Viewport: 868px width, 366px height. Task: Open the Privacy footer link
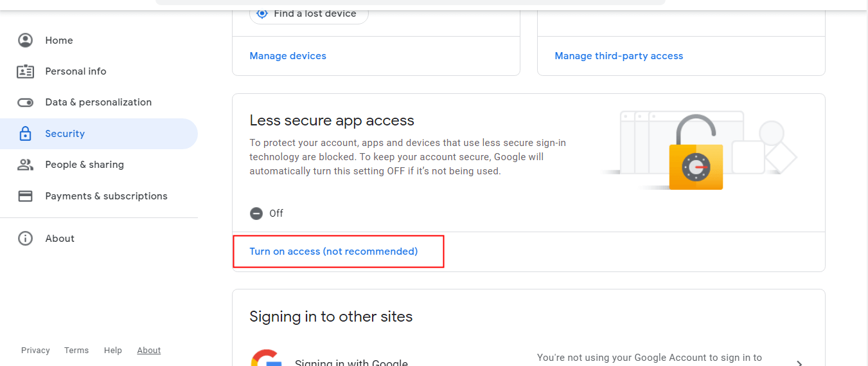[x=35, y=351]
